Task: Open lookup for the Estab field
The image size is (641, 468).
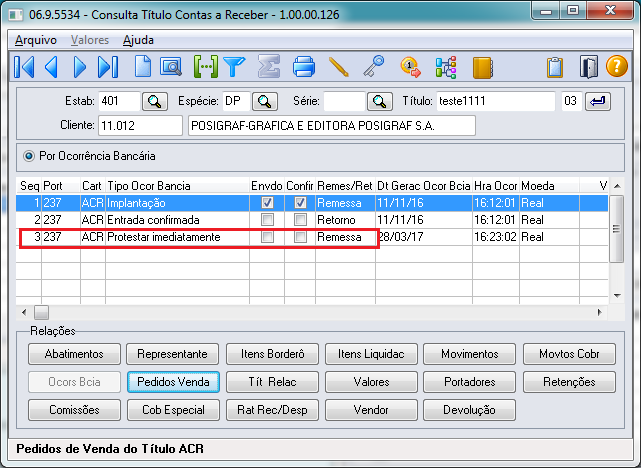Action: tap(155, 101)
